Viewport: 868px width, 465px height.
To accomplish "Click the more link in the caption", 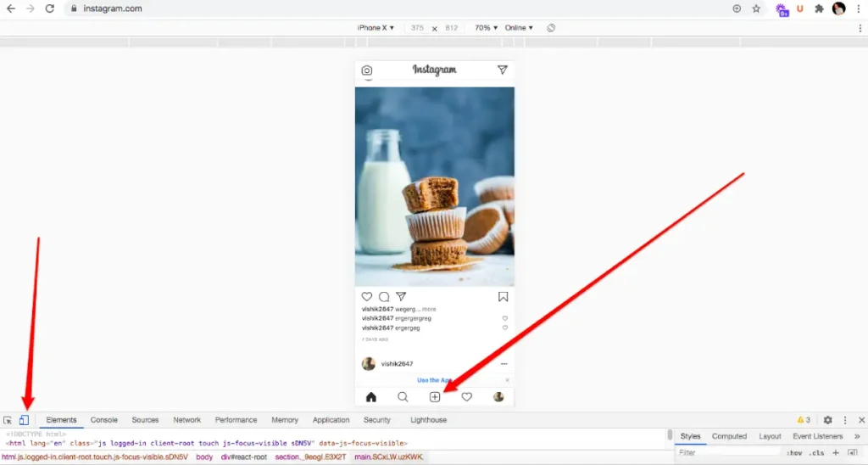I will [430, 310].
